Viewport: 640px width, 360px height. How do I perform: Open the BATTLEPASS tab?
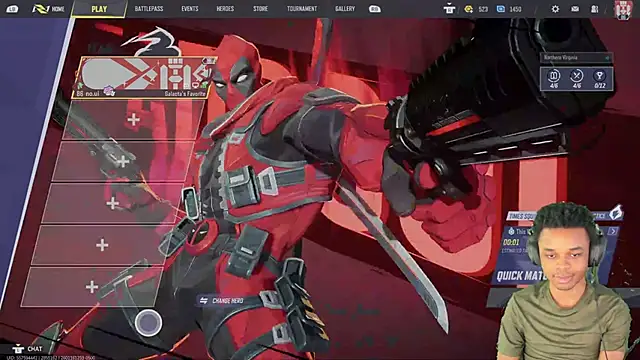(149, 9)
